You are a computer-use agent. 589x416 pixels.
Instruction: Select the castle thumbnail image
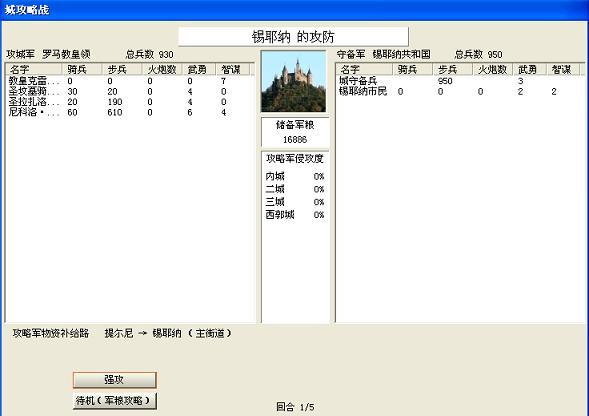click(294, 82)
